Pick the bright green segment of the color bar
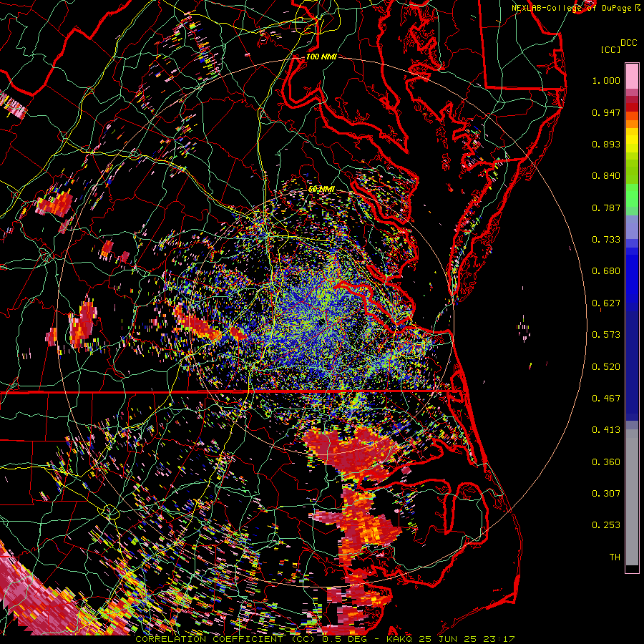This screenshot has width=644, height=644. [632, 195]
